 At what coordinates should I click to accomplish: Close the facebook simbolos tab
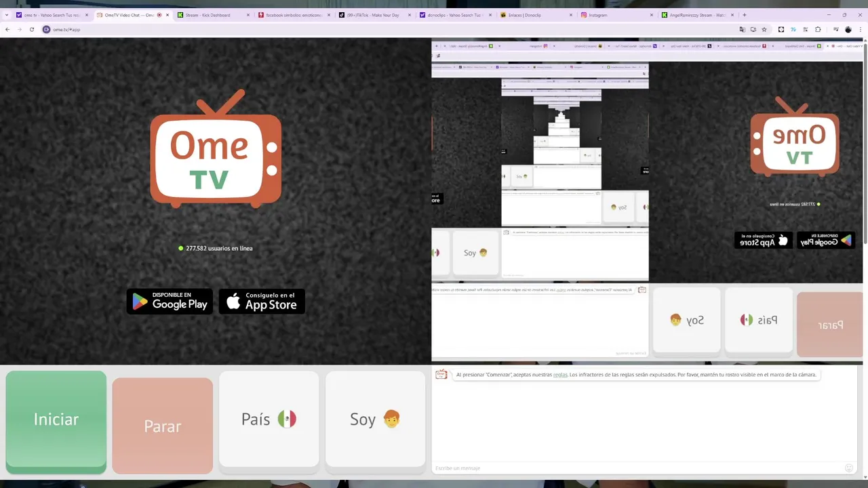[x=328, y=15]
